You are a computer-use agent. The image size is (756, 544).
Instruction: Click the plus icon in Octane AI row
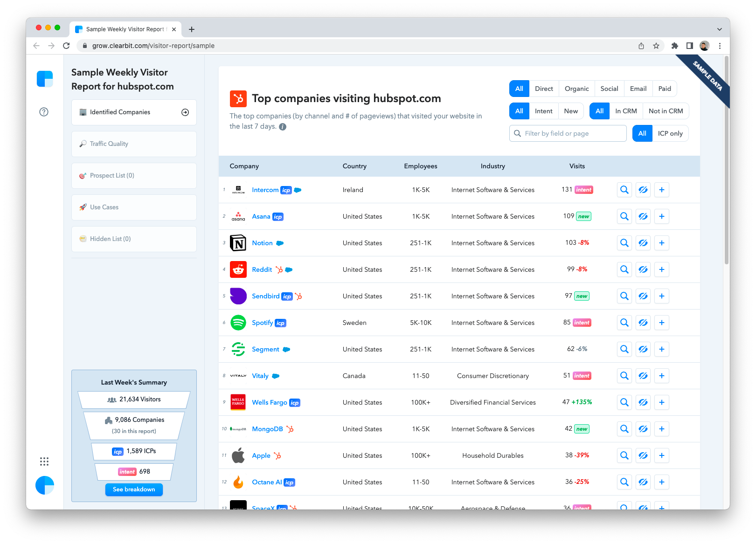tap(662, 482)
